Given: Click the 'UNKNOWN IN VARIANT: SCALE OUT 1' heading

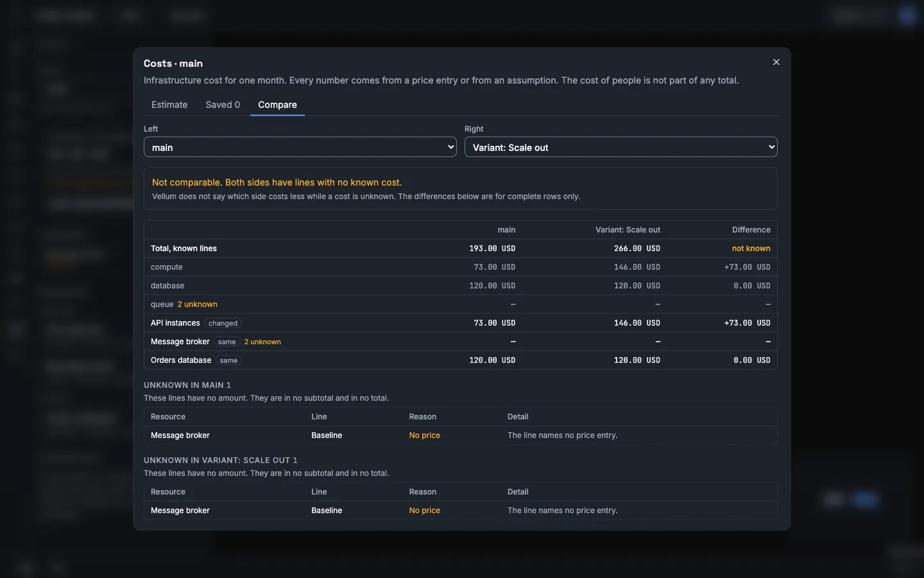Looking at the screenshot, I should [x=221, y=460].
